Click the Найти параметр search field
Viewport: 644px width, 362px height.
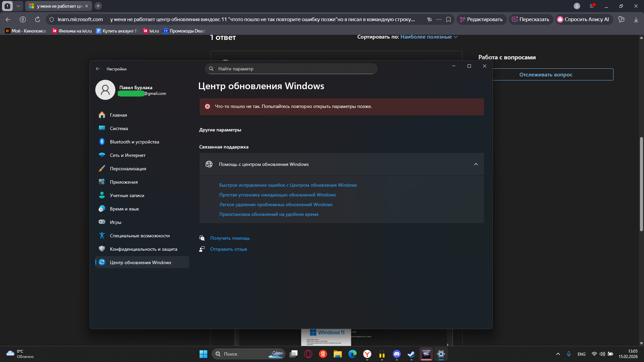pos(291,69)
